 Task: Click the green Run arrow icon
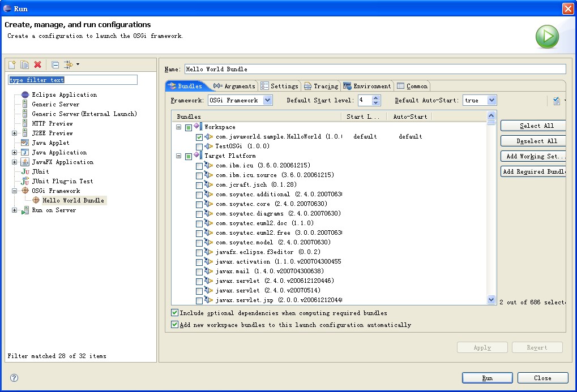click(547, 37)
